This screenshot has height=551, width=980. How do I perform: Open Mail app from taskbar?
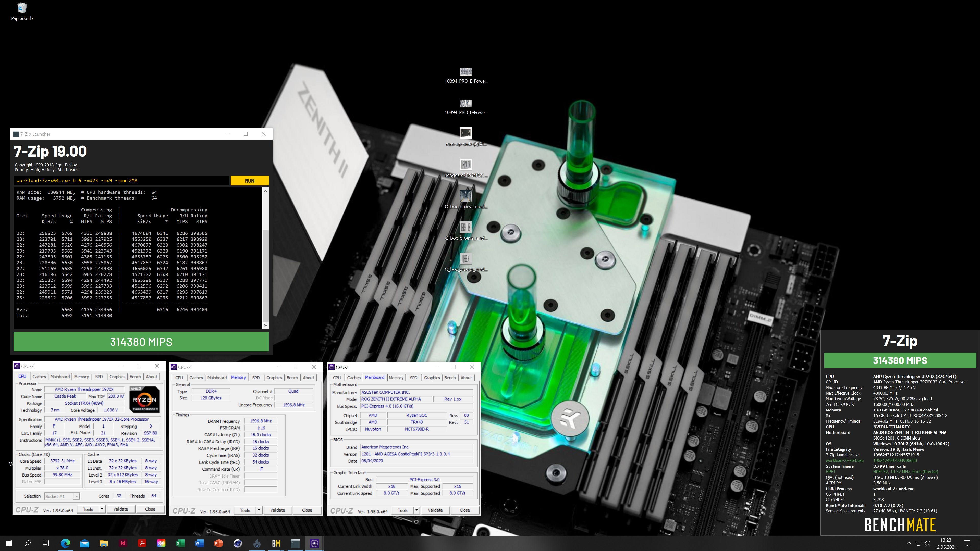pyautogui.click(x=84, y=543)
